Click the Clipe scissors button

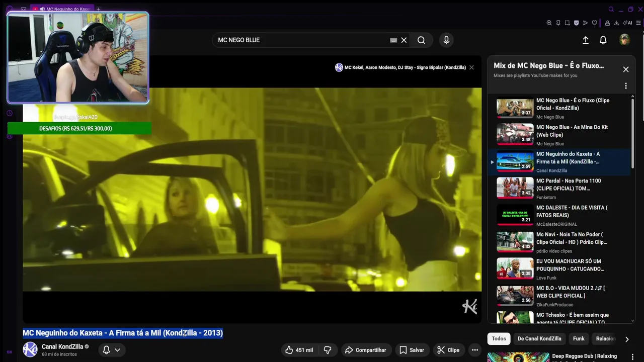point(448,350)
